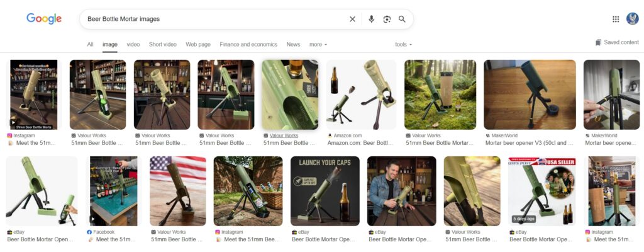The width and height of the screenshot is (644, 252).
Task: Click inside the search input field
Action: coord(214,19)
